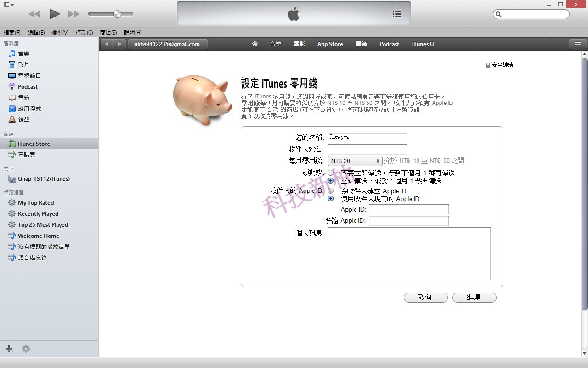Adjust the volume slider knob

(x=117, y=14)
